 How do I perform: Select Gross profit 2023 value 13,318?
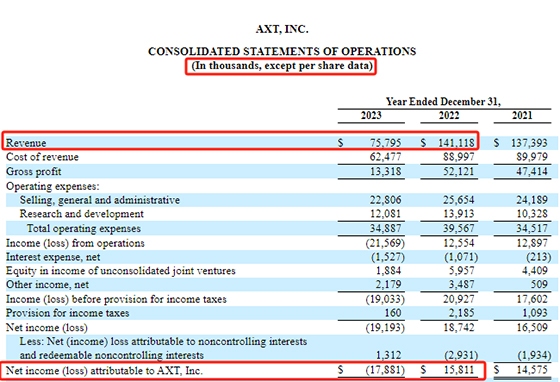click(x=385, y=171)
